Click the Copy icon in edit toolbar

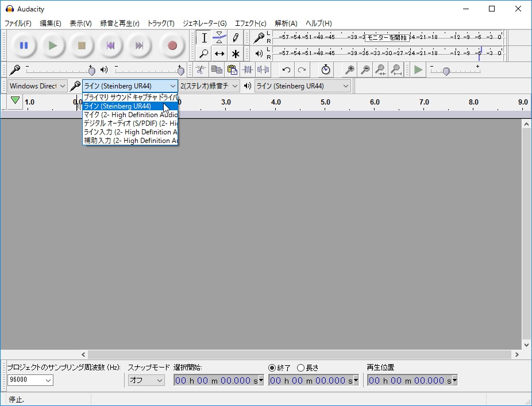pos(217,70)
